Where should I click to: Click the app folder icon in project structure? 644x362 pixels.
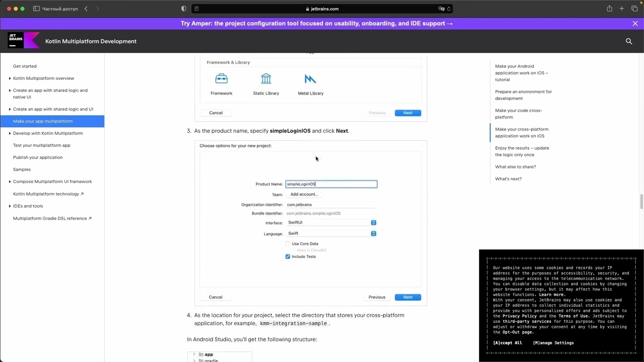[201, 354]
